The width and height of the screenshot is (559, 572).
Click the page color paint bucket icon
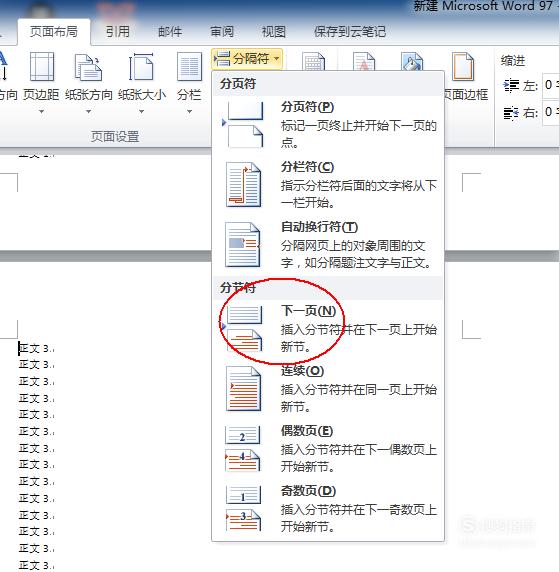pyautogui.click(x=412, y=61)
